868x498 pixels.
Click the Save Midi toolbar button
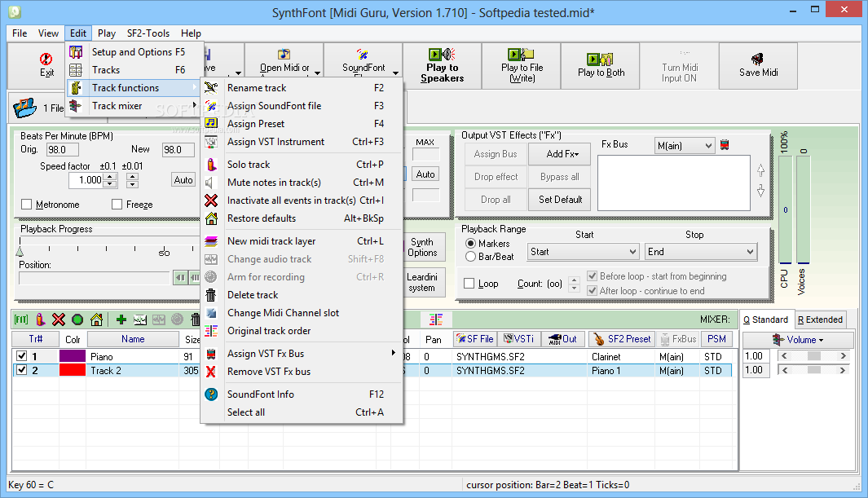tap(759, 66)
